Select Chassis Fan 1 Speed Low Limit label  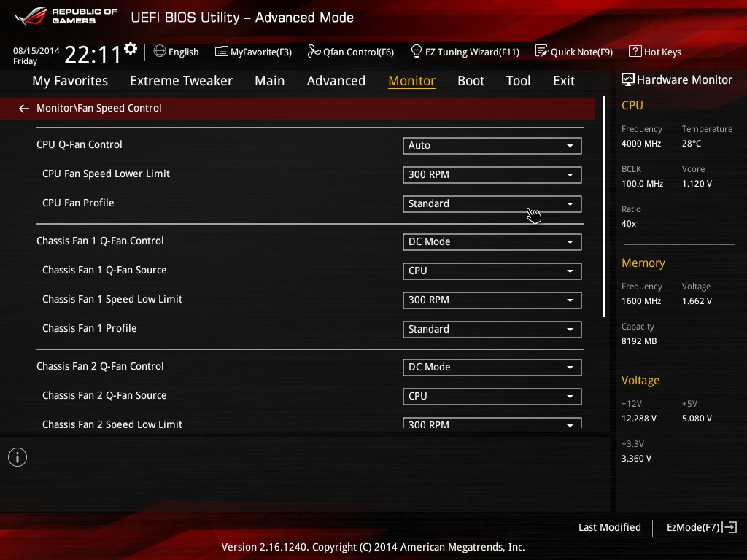(112, 299)
